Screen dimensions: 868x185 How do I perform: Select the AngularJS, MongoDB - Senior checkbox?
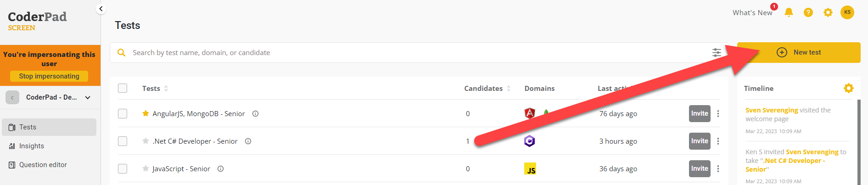click(123, 113)
